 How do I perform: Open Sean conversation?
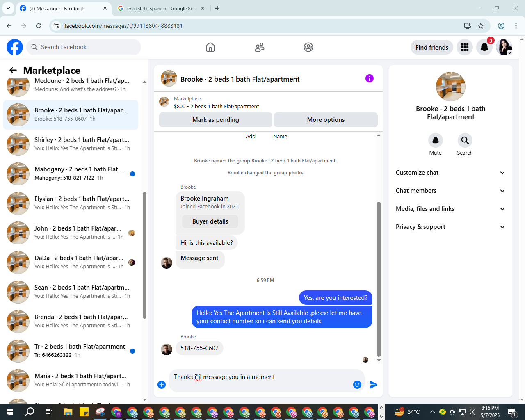pos(71,292)
